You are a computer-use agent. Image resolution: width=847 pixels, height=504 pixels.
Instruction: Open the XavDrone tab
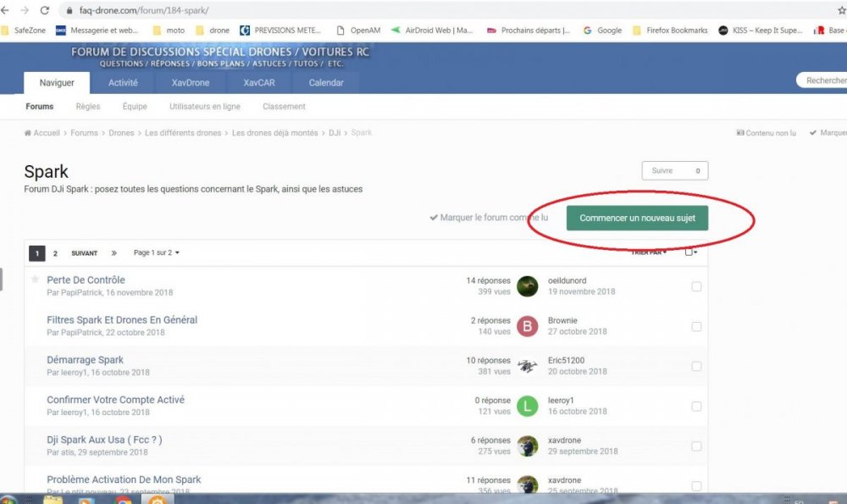190,83
